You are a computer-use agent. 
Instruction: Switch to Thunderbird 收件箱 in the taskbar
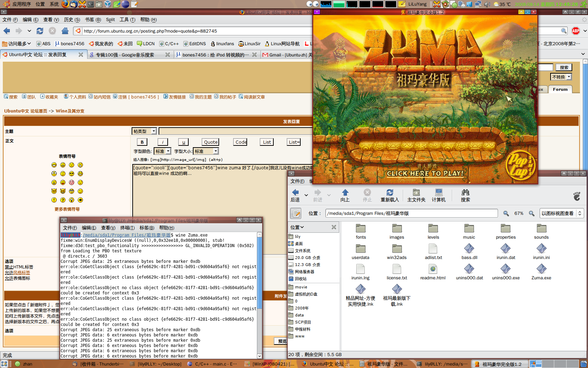(x=98, y=364)
